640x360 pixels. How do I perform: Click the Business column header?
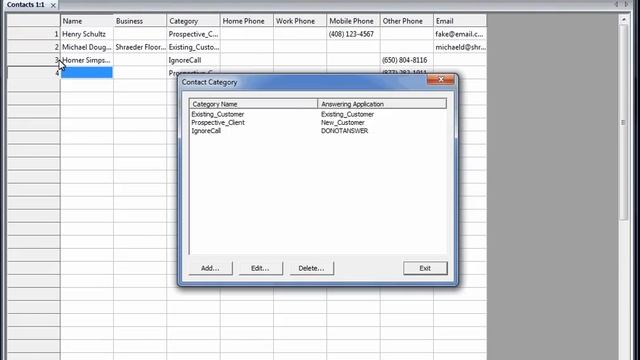[x=140, y=21]
